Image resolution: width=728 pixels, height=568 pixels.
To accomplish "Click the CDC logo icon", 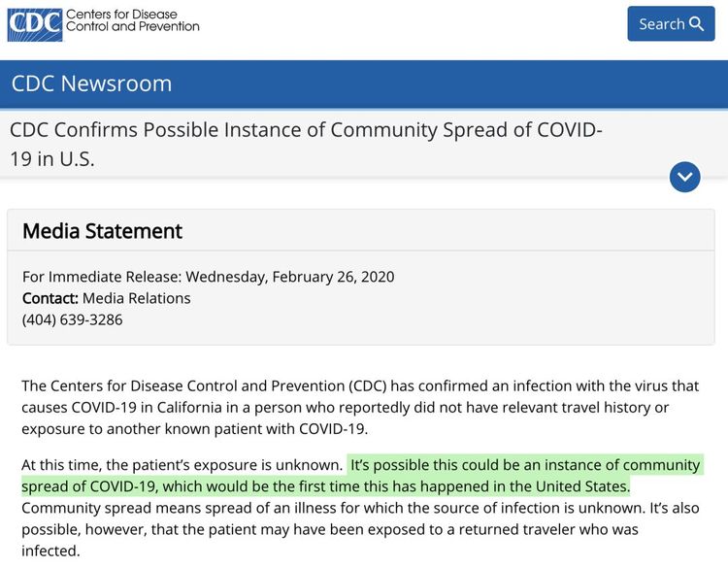I will (x=34, y=23).
